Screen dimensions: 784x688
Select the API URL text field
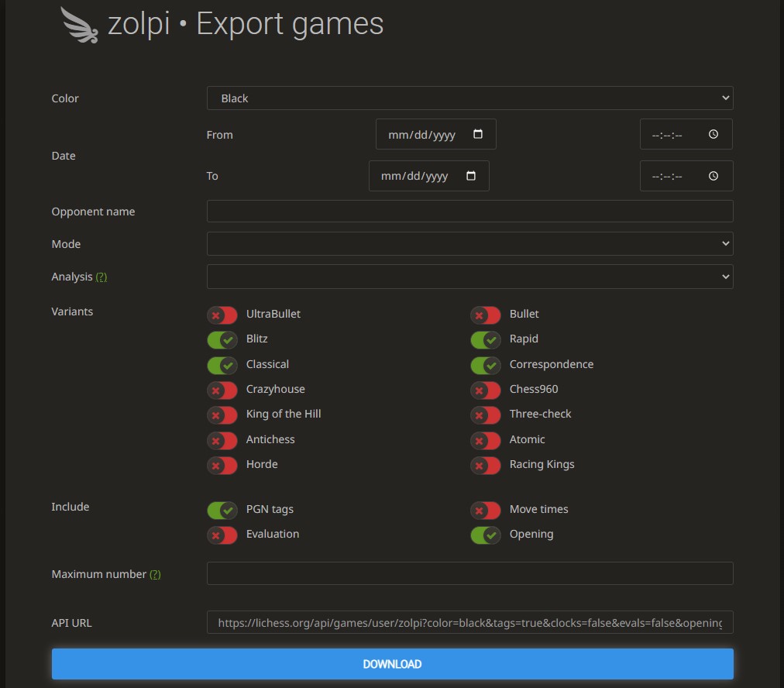469,622
